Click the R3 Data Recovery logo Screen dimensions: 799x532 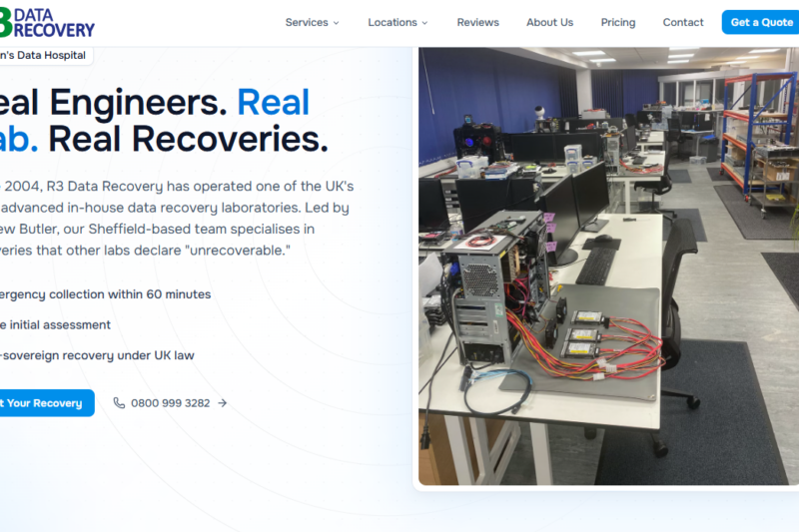[x=47, y=23]
